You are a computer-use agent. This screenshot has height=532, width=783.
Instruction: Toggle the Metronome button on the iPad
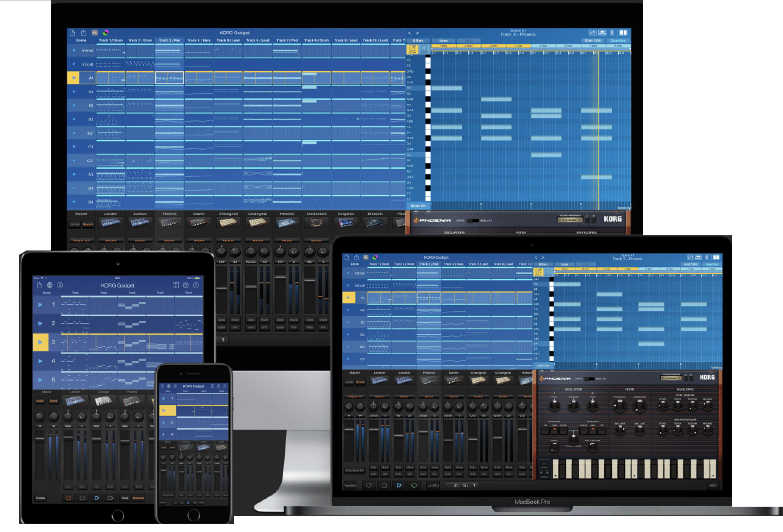tap(138, 498)
